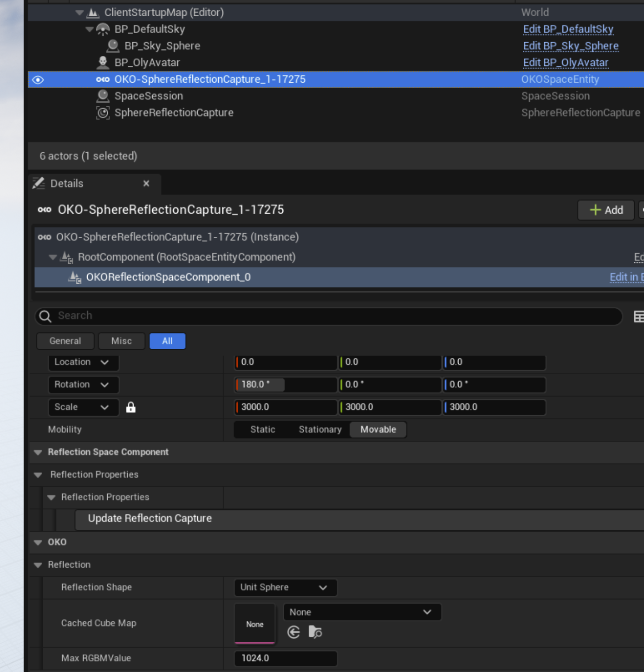Screen dimensions: 644x672
Task: Collapse the OKO section
Action: tap(38, 542)
